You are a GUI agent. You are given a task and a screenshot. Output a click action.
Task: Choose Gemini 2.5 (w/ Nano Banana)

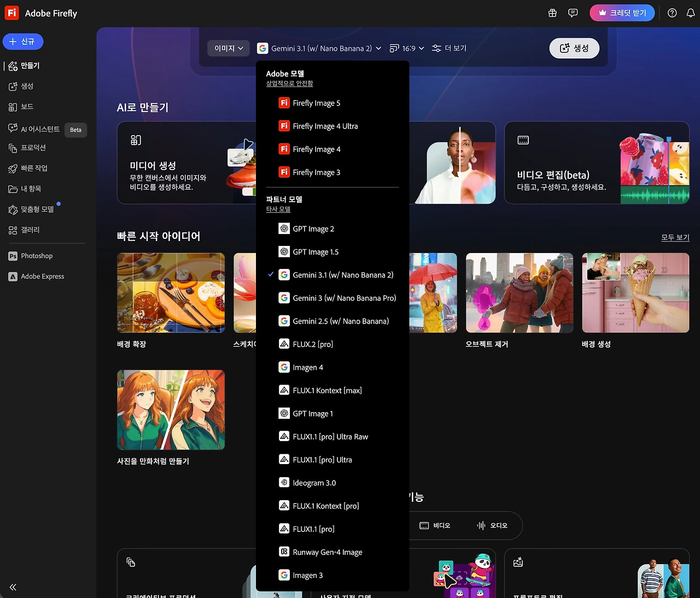pos(332,321)
